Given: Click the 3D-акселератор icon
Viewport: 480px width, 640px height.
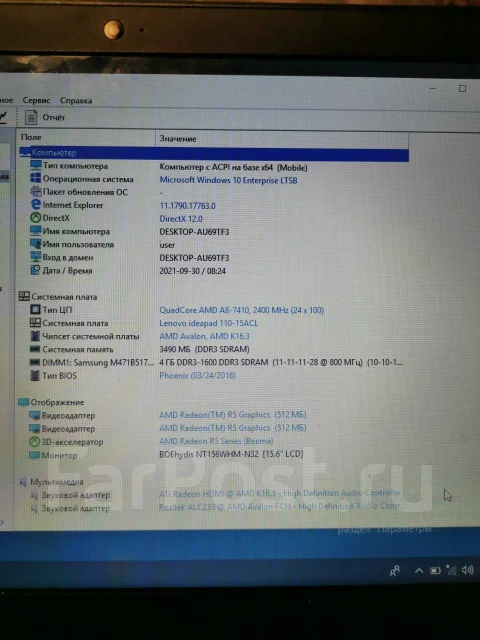Looking at the screenshot, I should tap(34, 442).
